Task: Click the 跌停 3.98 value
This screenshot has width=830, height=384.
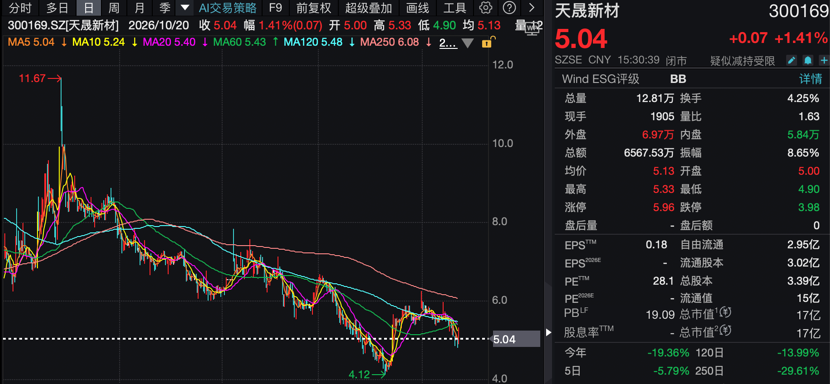Action: [x=808, y=207]
